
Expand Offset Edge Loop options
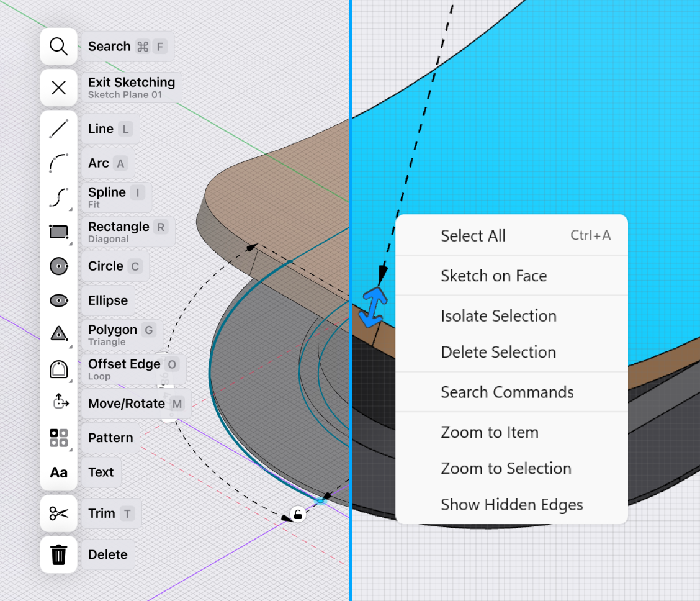tap(70, 381)
